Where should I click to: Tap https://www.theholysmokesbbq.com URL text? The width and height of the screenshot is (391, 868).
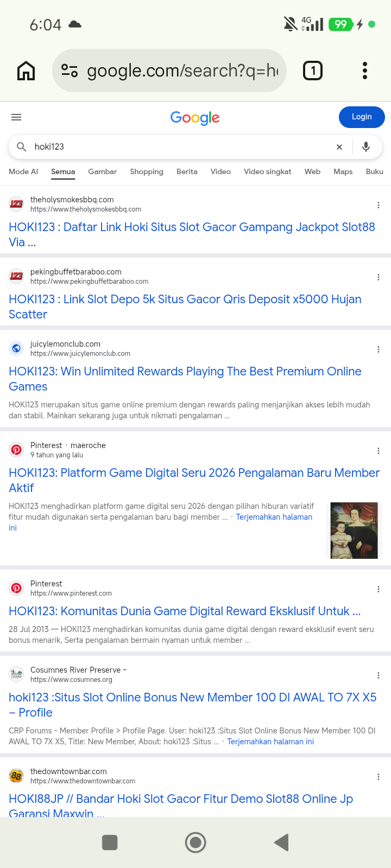86,209
